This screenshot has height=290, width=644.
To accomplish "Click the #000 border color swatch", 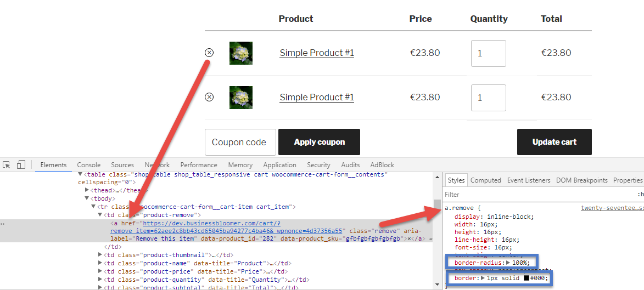I will [x=526, y=278].
